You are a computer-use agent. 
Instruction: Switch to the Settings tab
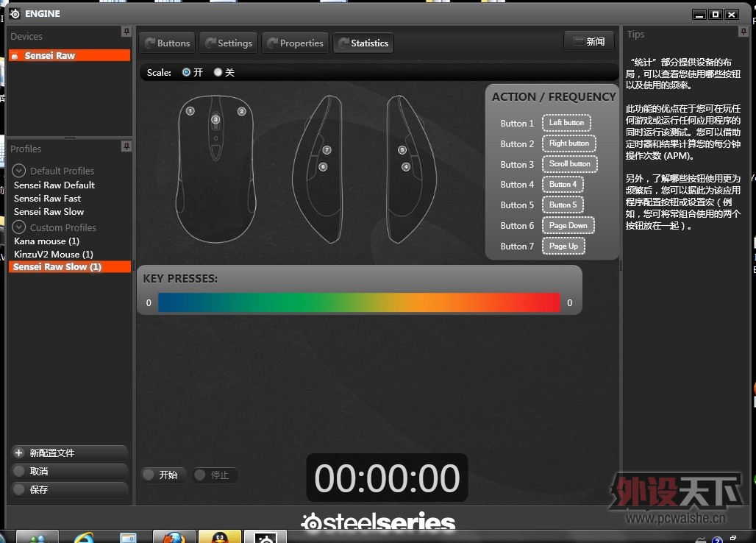229,43
